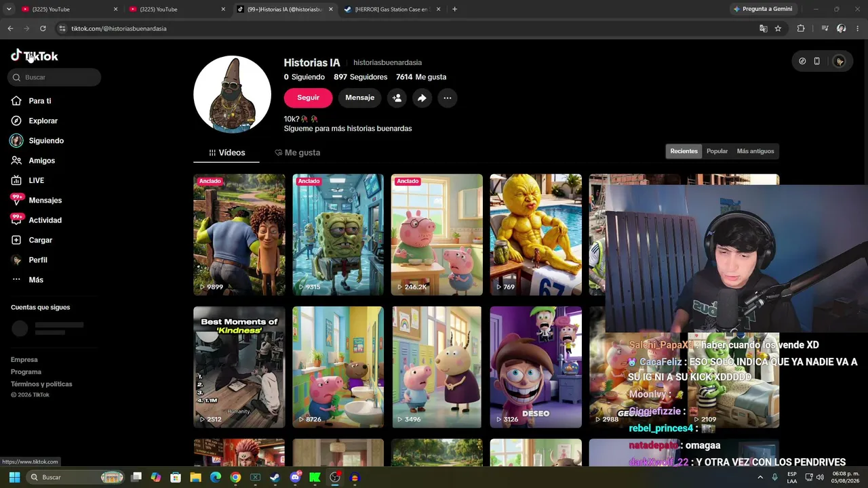Close the Historias IA TikTok tab

click(330, 9)
